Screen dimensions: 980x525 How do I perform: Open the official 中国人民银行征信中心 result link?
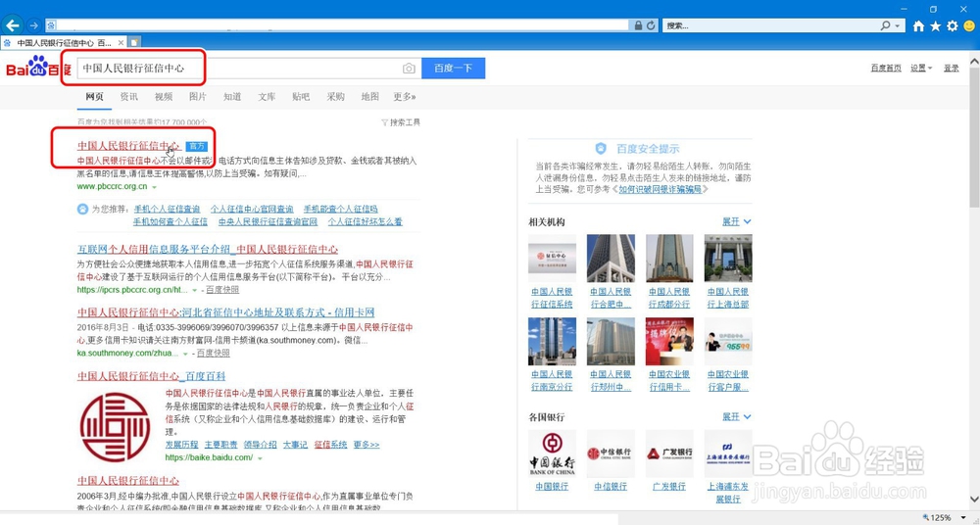point(128,146)
